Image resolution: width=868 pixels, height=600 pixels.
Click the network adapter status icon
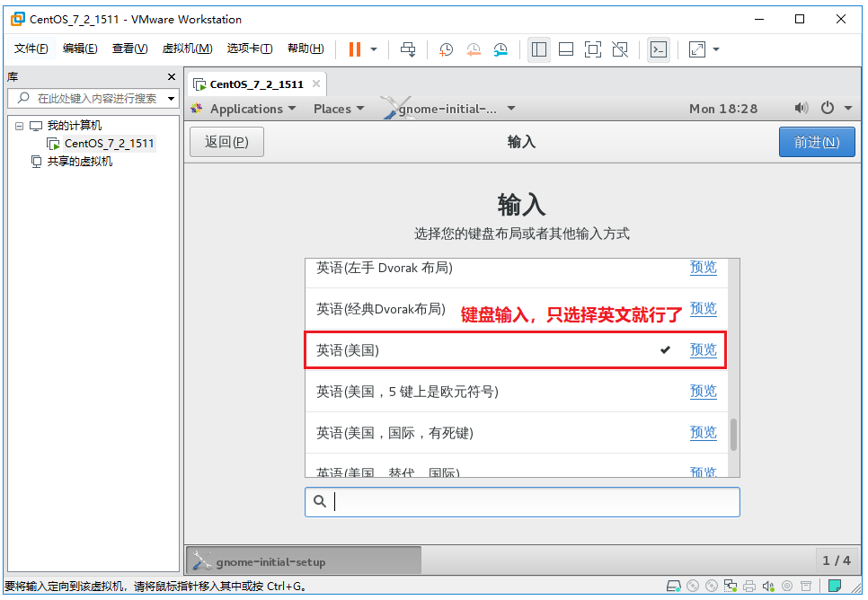coord(731,587)
